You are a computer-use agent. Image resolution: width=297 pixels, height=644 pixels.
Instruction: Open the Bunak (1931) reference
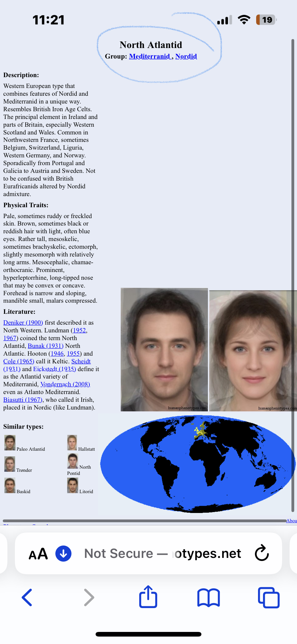pyautogui.click(x=45, y=346)
